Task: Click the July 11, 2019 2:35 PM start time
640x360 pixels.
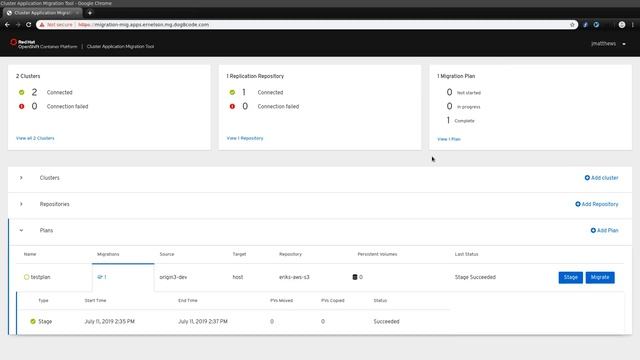Action: 109,322
